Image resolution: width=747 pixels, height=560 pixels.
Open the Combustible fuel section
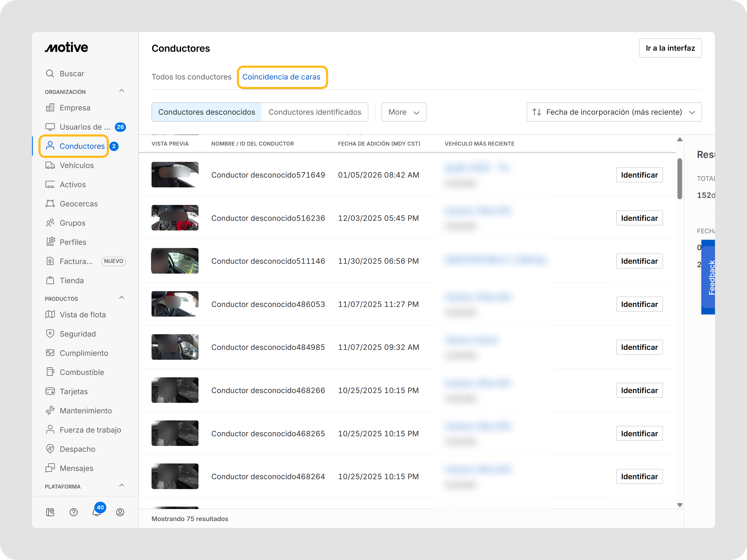point(82,372)
